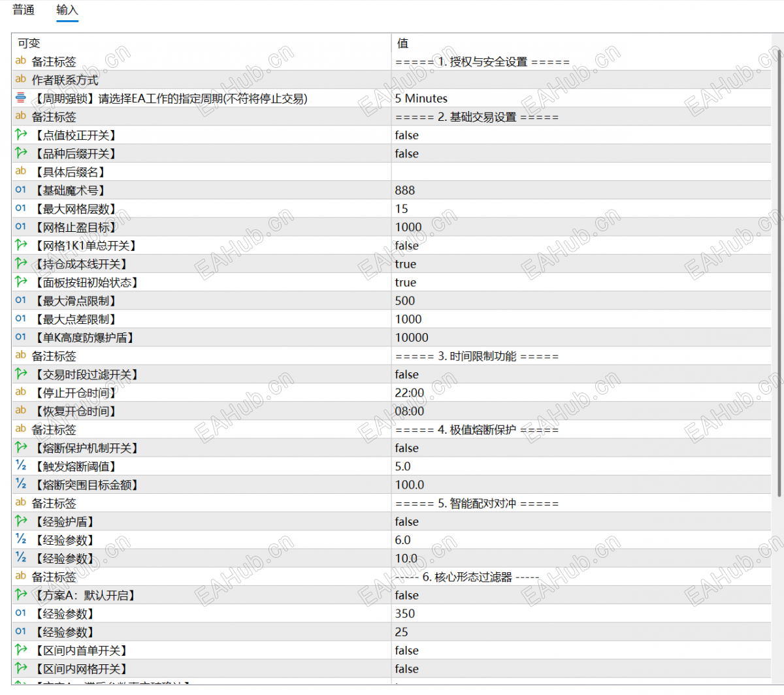This screenshot has width=784, height=695.
Task: Click the integer icon beside 【最大滑点限制】
Action: tap(21, 300)
